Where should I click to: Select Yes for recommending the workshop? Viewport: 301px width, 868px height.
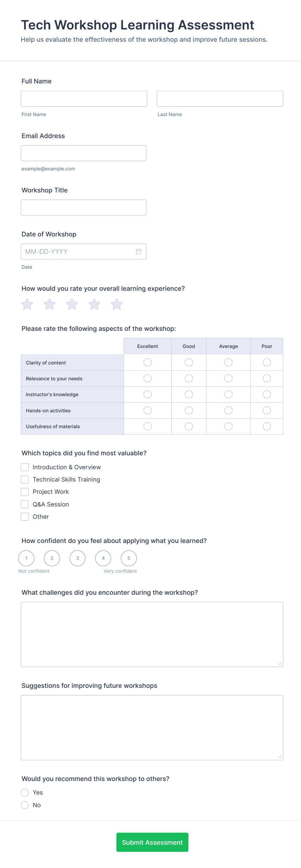[x=25, y=792]
